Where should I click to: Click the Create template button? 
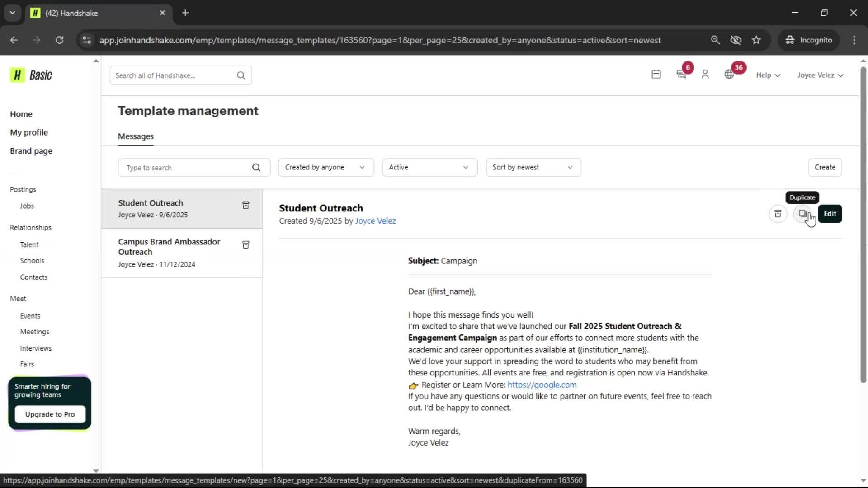[x=825, y=167]
